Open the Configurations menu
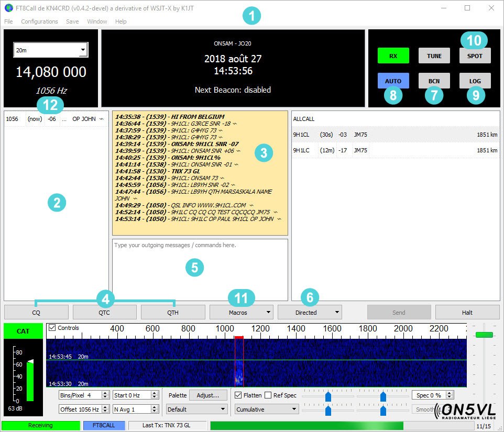The width and height of the screenshot is (504, 432). [x=39, y=21]
